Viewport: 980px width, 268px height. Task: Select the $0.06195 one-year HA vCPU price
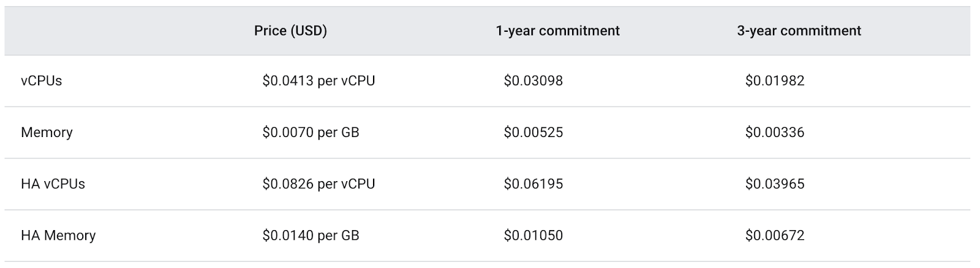pyautogui.click(x=533, y=184)
